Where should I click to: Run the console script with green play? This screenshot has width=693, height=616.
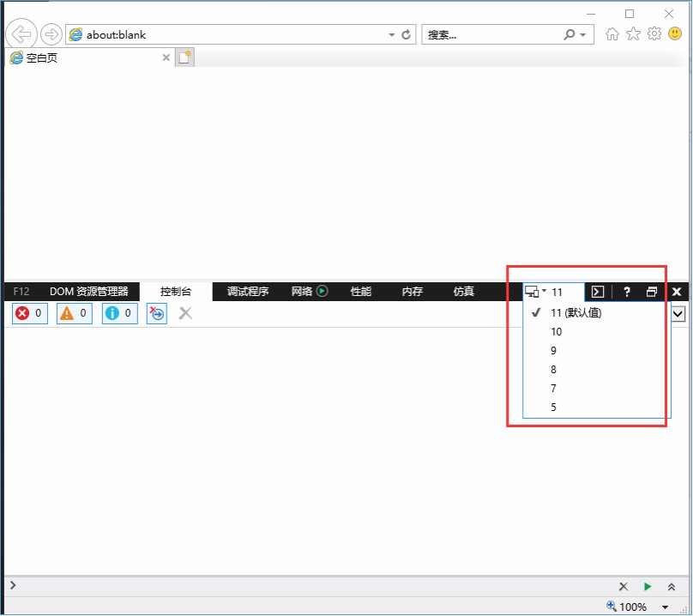(x=648, y=587)
